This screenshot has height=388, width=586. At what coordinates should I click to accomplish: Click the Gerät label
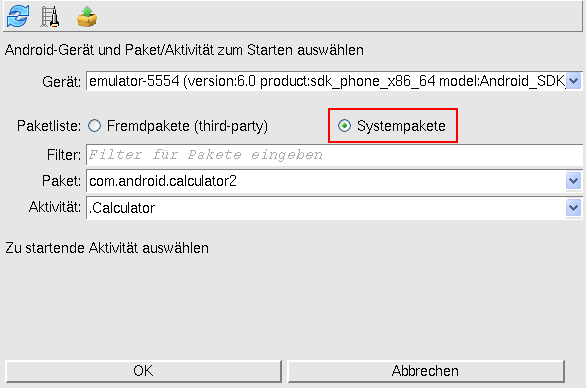[x=62, y=81]
